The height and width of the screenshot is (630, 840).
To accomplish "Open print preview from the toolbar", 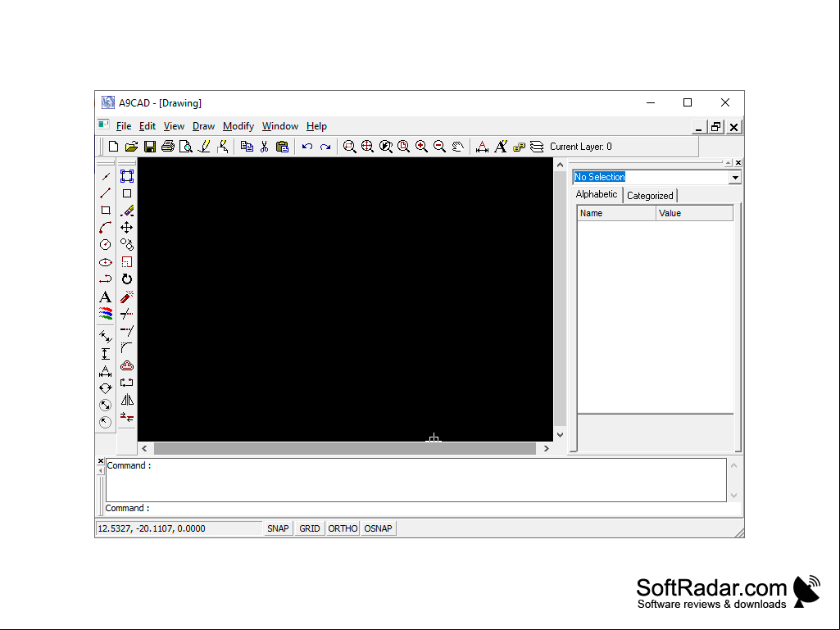I will pyautogui.click(x=186, y=147).
